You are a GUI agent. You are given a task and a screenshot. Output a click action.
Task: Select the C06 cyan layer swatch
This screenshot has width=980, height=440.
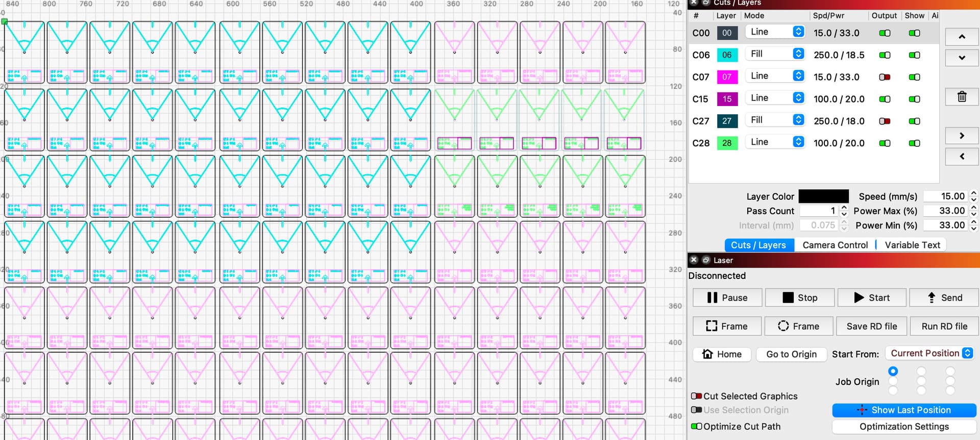727,55
